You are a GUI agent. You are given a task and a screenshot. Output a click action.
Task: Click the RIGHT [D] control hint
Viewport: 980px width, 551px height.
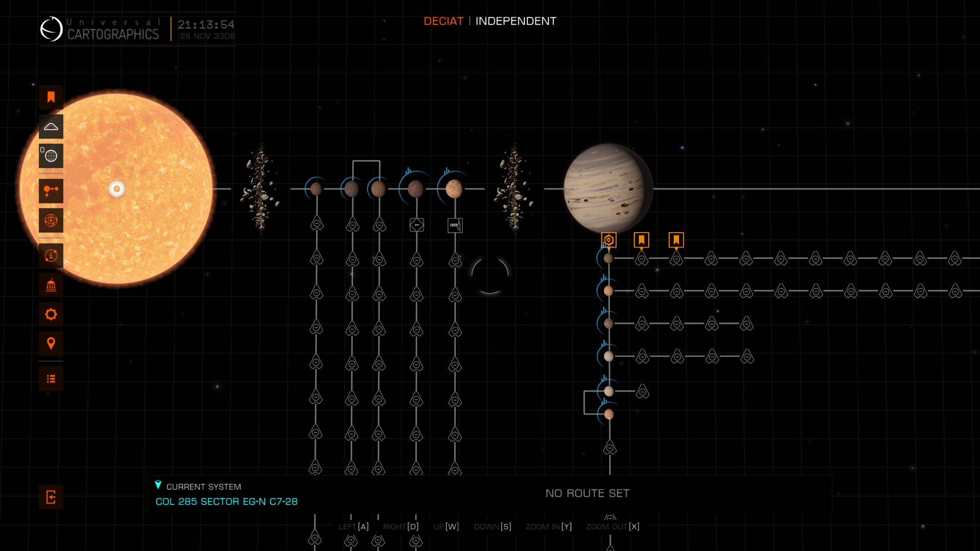click(x=401, y=526)
